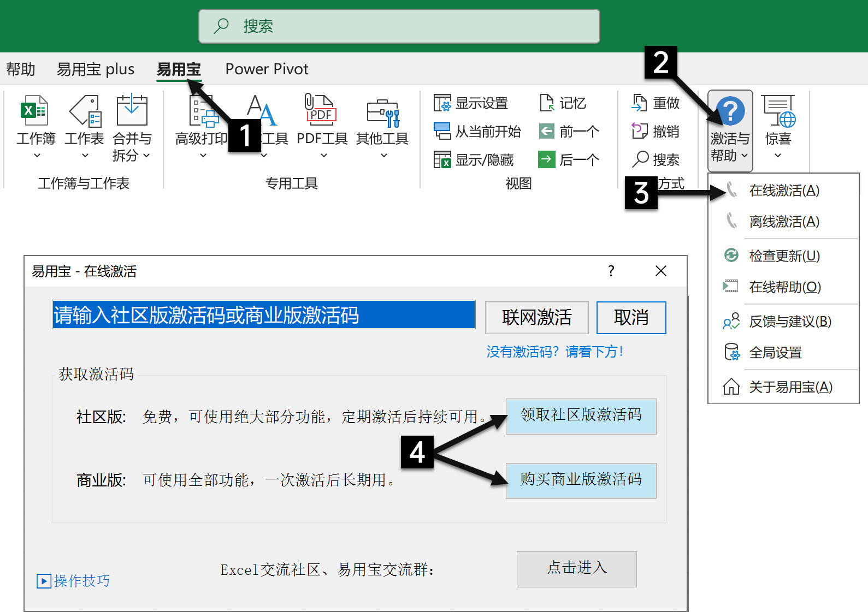The image size is (868, 612).
Task: Open the 操作技巧 tips link
Action: 73,581
